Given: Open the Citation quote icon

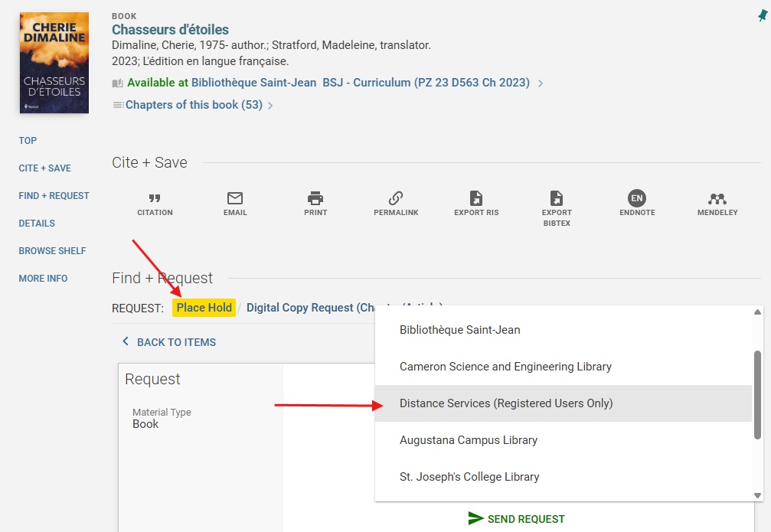Looking at the screenshot, I should 155,199.
